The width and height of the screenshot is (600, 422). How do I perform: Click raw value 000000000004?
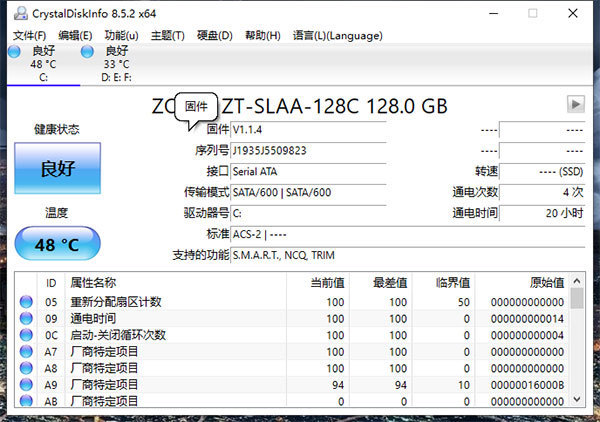pyautogui.click(x=527, y=336)
